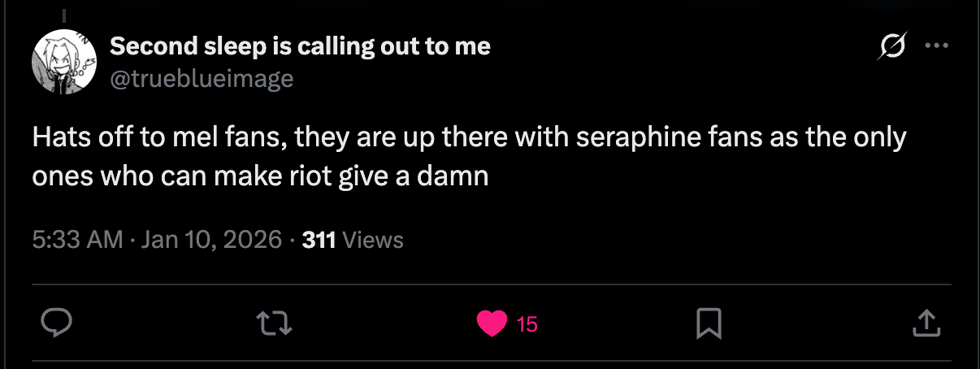This screenshot has height=369, width=980.
Task: Click the thread connector line above the avatar
Action: point(63,16)
